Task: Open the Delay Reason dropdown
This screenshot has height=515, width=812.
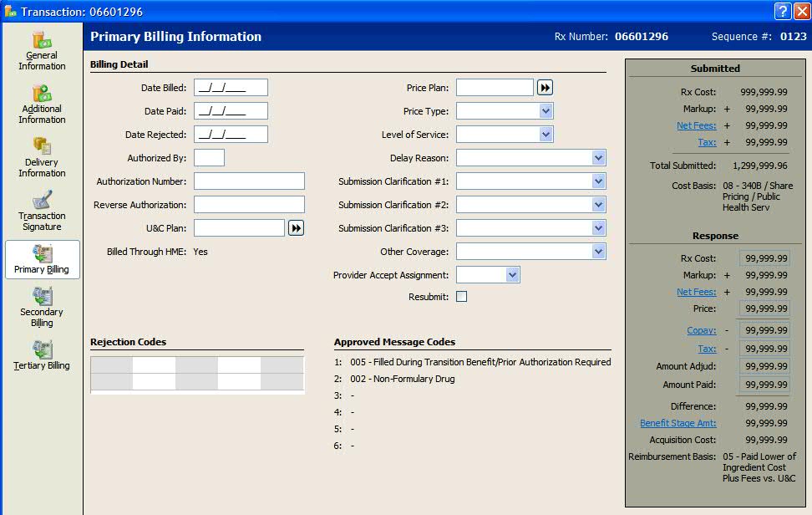Action: point(598,157)
